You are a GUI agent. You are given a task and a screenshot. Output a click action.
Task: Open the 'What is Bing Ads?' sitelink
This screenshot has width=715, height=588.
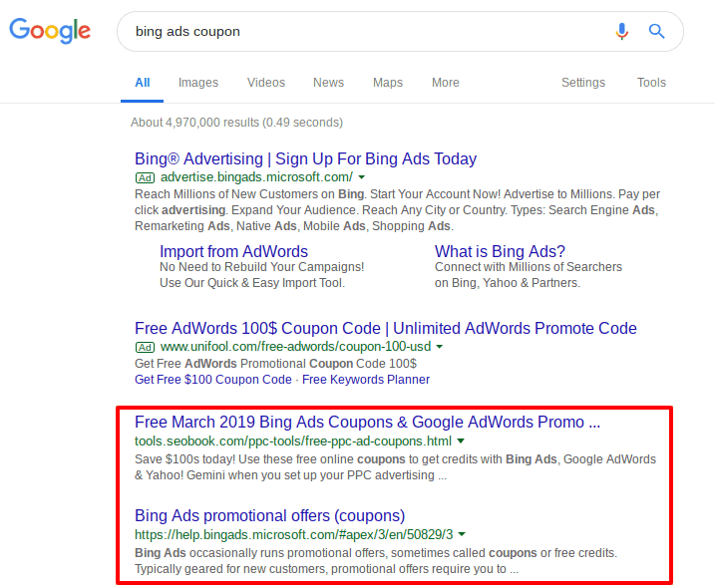point(500,251)
